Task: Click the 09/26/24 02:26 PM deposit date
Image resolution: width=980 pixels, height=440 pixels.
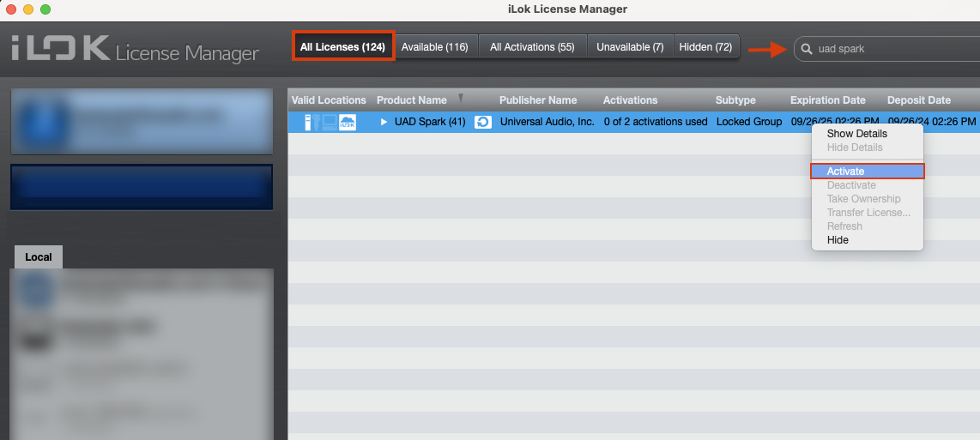Action: click(931, 122)
